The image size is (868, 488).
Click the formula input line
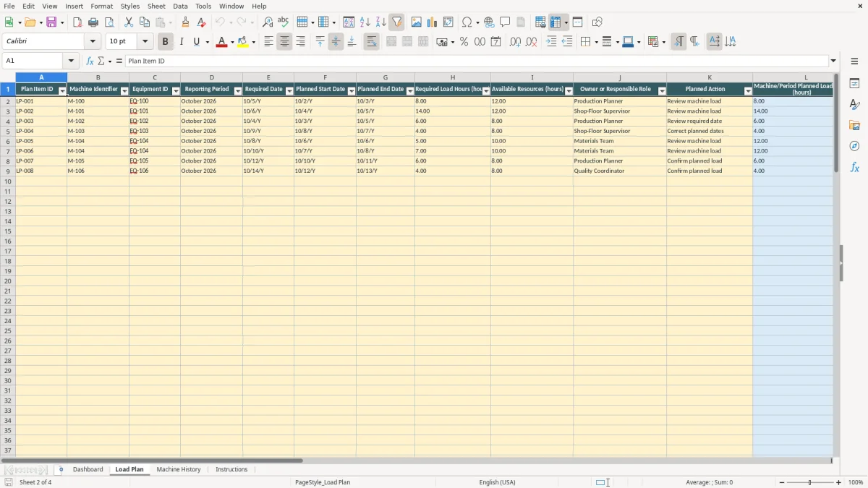point(476,61)
